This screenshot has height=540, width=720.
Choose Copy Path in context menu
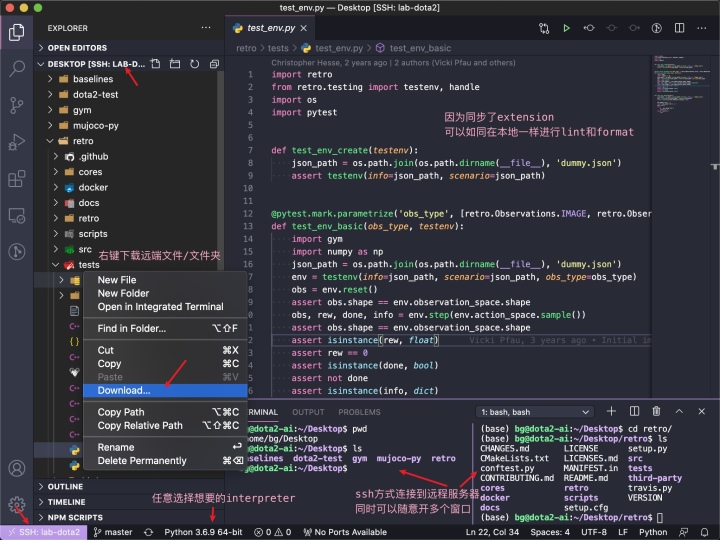[165, 412]
